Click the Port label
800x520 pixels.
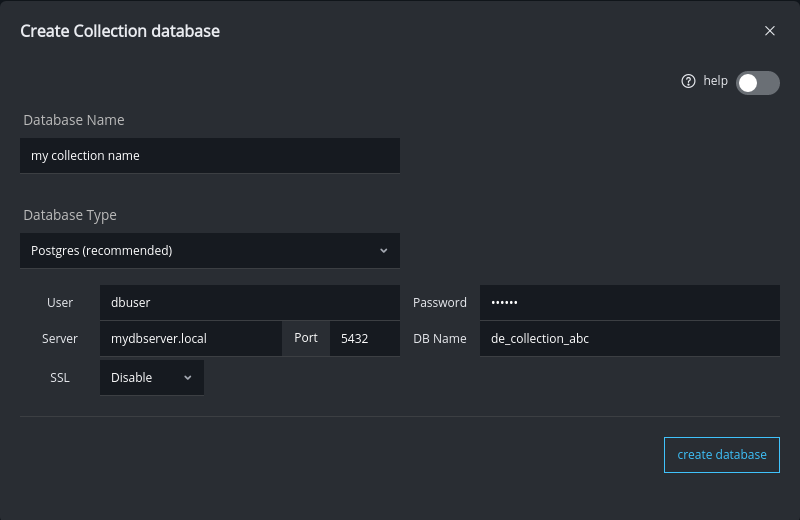(306, 338)
